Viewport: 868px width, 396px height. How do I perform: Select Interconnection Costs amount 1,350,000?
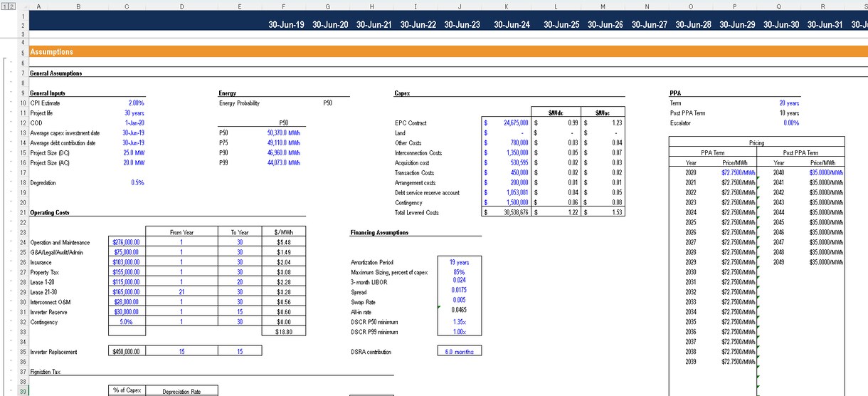coord(506,153)
